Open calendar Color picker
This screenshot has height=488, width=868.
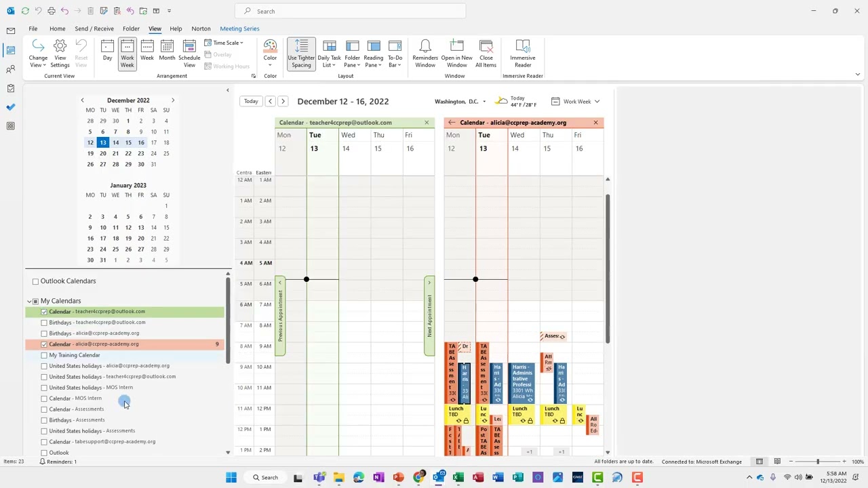270,54
